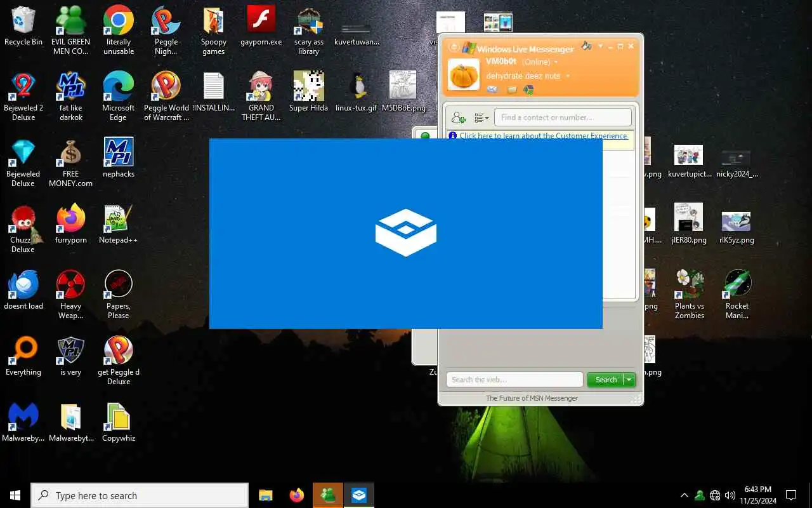Open the Firefox desktop shortcut

click(71, 224)
